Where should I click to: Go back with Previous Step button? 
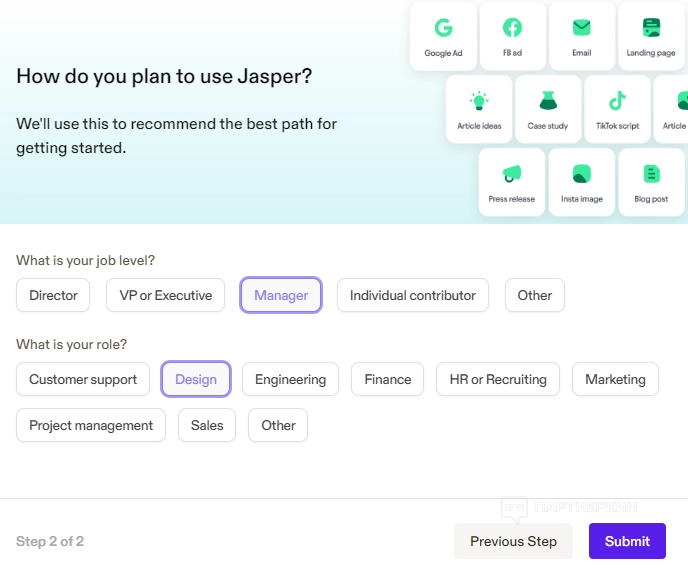pyautogui.click(x=513, y=541)
